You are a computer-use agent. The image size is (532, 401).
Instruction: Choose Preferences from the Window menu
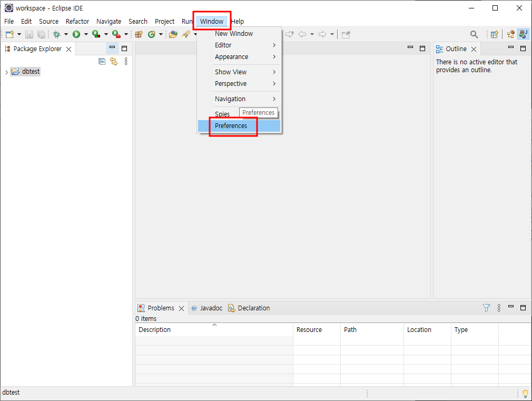(x=239, y=125)
